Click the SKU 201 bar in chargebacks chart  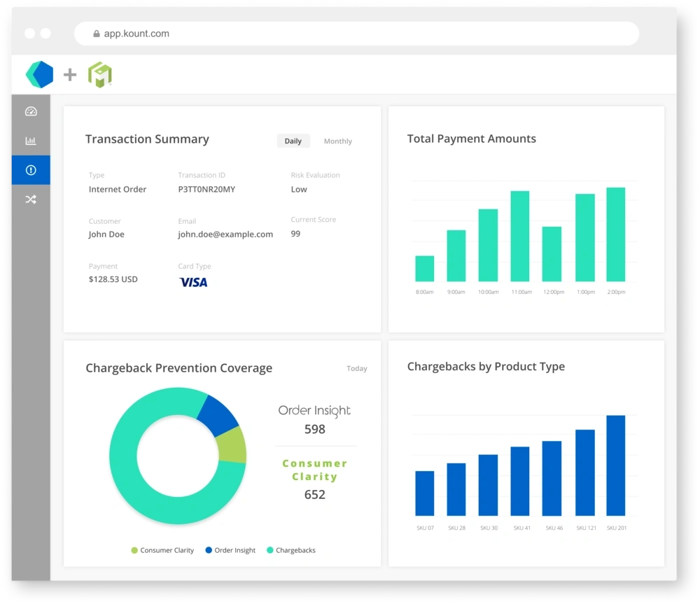(x=615, y=465)
